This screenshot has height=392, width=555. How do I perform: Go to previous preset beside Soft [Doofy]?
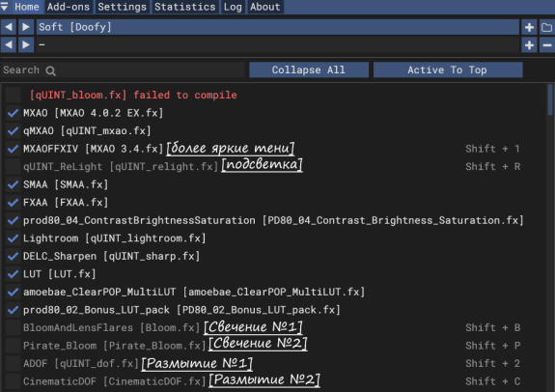[x=9, y=27]
